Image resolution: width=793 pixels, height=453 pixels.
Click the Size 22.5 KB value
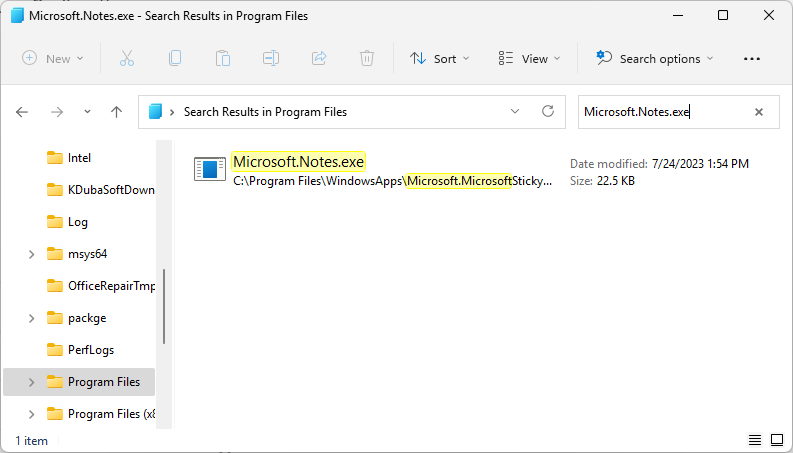[x=615, y=181]
